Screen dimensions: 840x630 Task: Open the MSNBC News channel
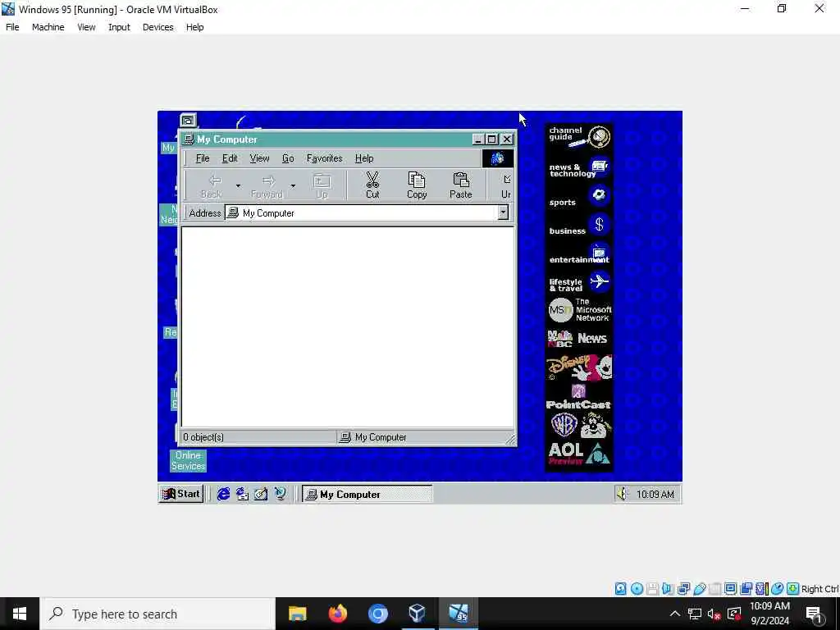tap(579, 339)
